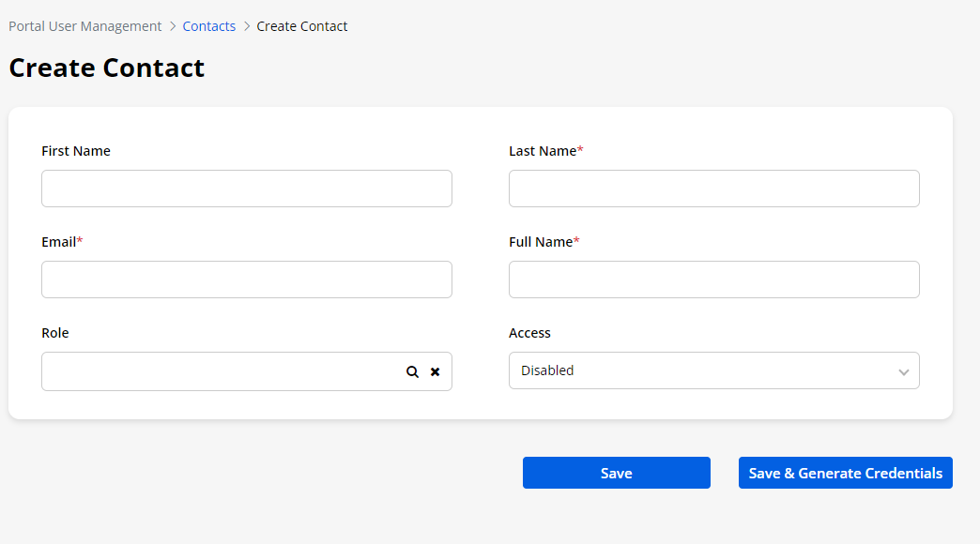Go to Contacts via breadcrumb link
This screenshot has height=544, width=980.
point(208,26)
